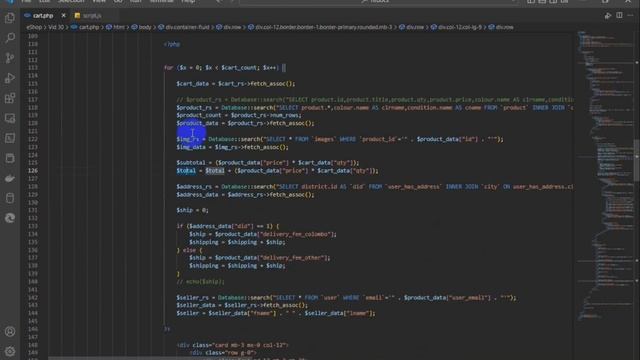Open the Manage gear icon
Image resolution: width=640 pixels, height=360 pixels.
[x=10, y=351]
